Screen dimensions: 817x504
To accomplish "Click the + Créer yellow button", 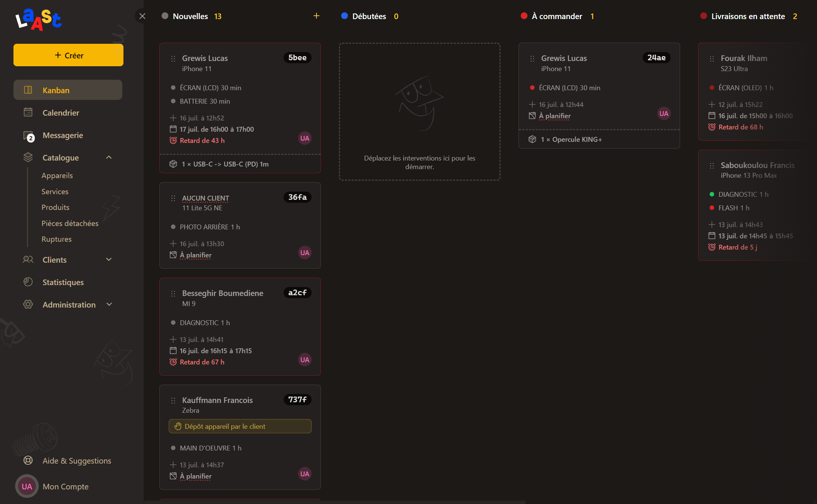I will pos(68,55).
